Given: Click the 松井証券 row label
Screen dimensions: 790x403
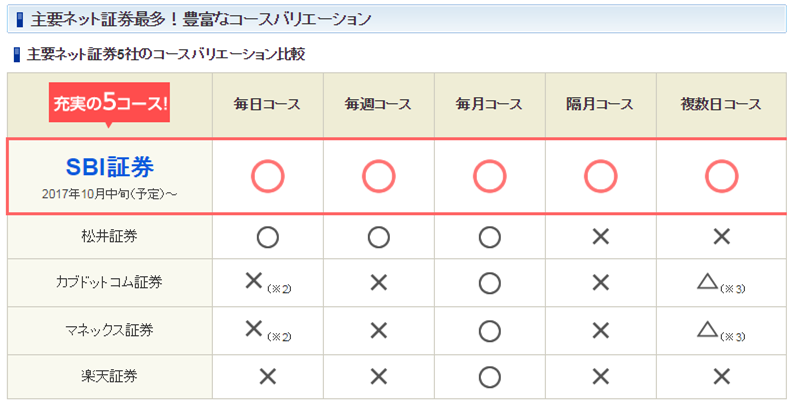Looking at the screenshot, I should coord(109,236).
